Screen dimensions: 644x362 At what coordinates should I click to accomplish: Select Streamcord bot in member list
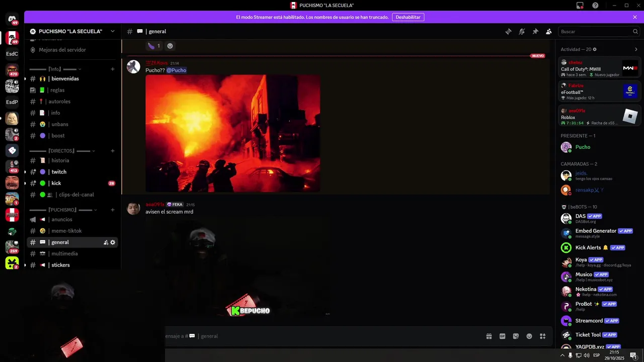(x=599, y=321)
